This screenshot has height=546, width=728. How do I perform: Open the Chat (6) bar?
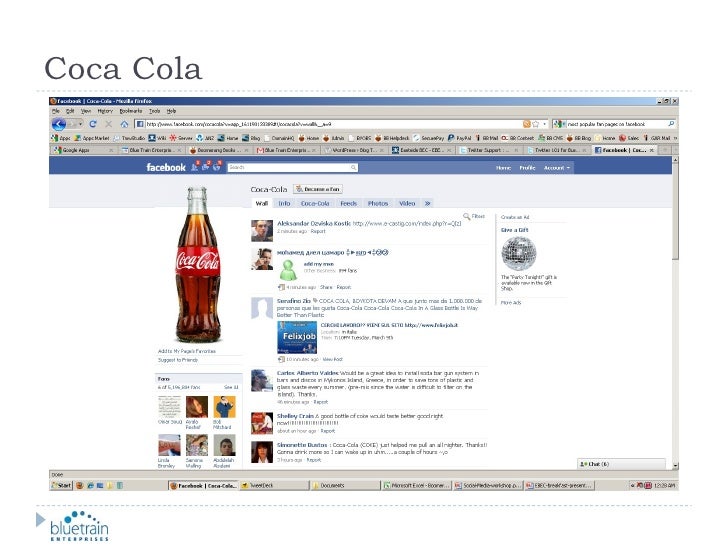coord(621,464)
